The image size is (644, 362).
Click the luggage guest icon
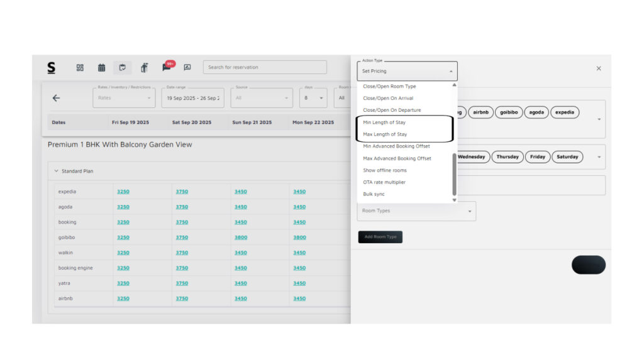tap(144, 67)
